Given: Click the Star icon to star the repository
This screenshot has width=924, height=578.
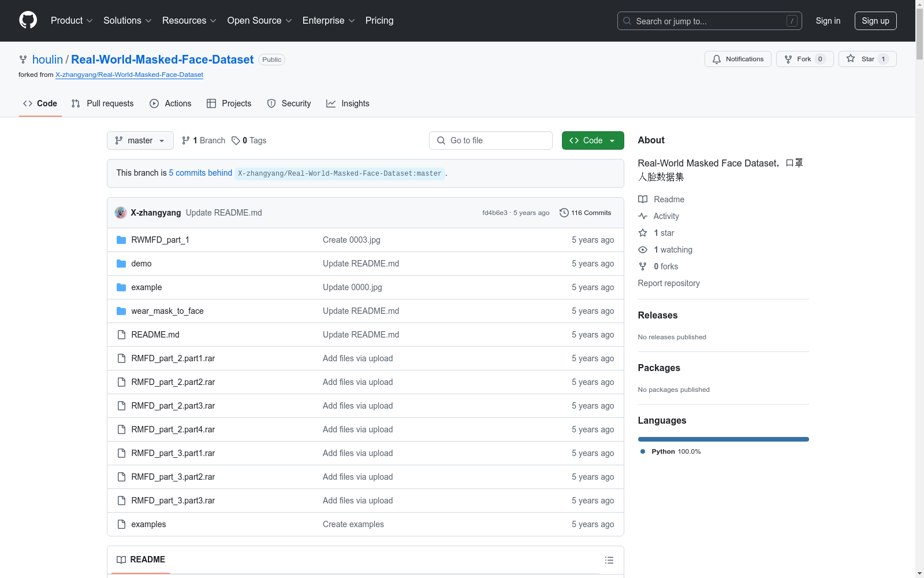Looking at the screenshot, I should (851, 58).
